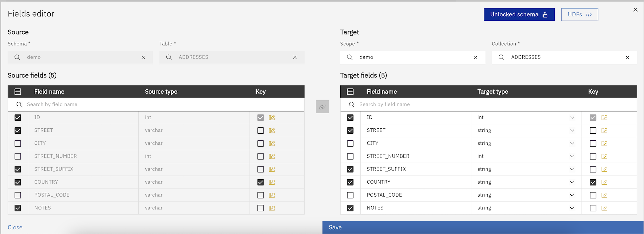
Task: Edit key for target STREET field
Action: [604, 131]
